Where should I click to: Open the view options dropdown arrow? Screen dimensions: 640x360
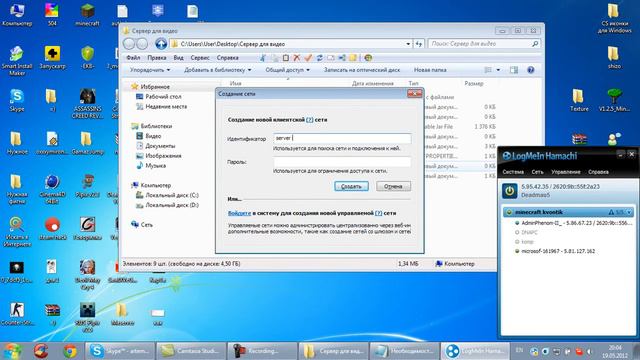point(498,70)
